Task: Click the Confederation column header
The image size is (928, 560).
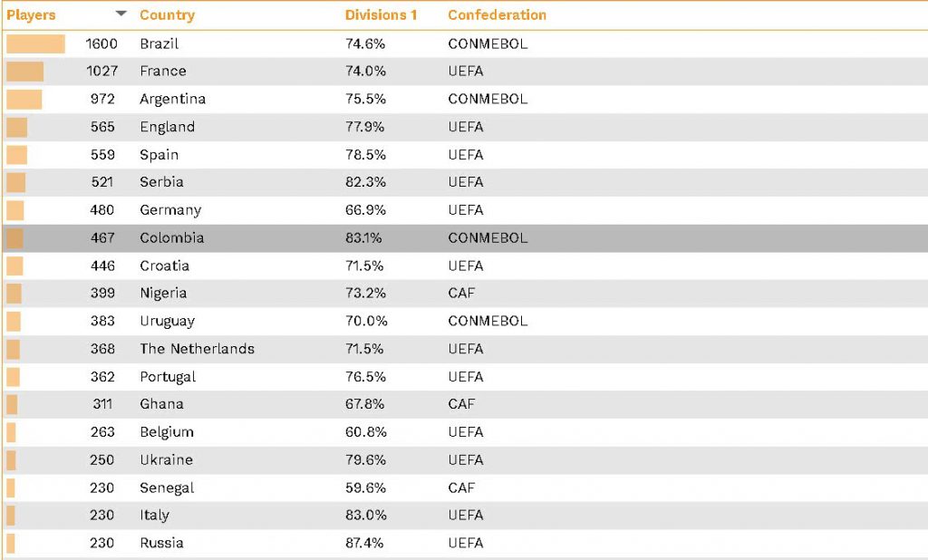Action: [497, 15]
